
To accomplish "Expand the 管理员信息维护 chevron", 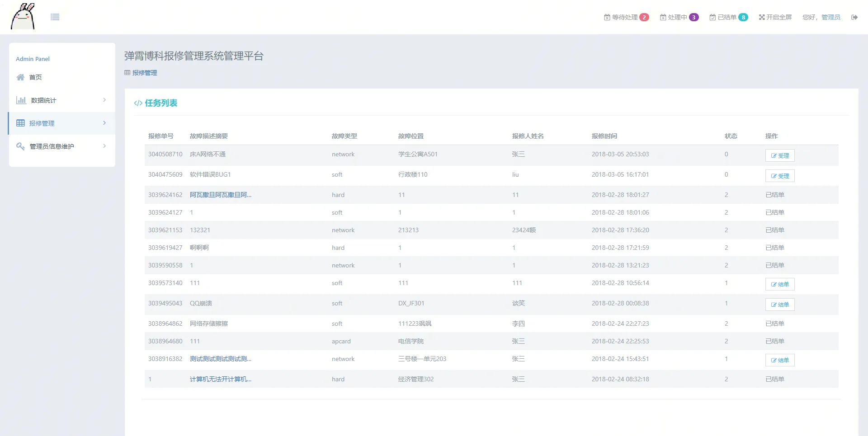I will pos(104,146).
